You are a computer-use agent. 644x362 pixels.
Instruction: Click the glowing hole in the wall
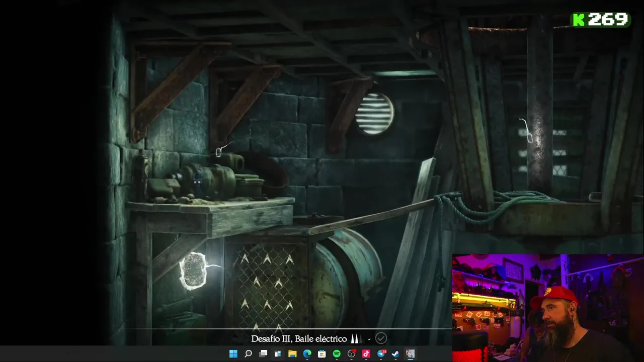[194, 271]
